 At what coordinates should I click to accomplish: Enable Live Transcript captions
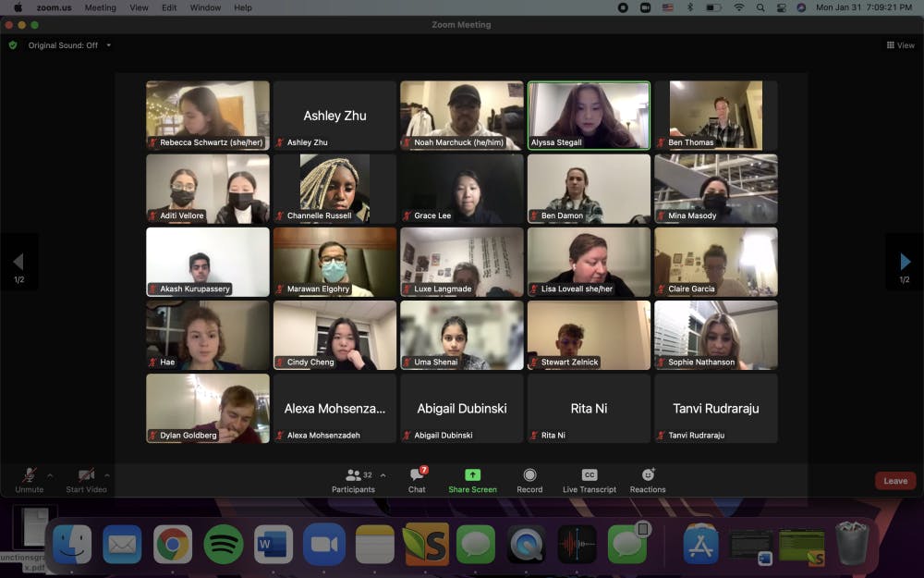pyautogui.click(x=589, y=475)
